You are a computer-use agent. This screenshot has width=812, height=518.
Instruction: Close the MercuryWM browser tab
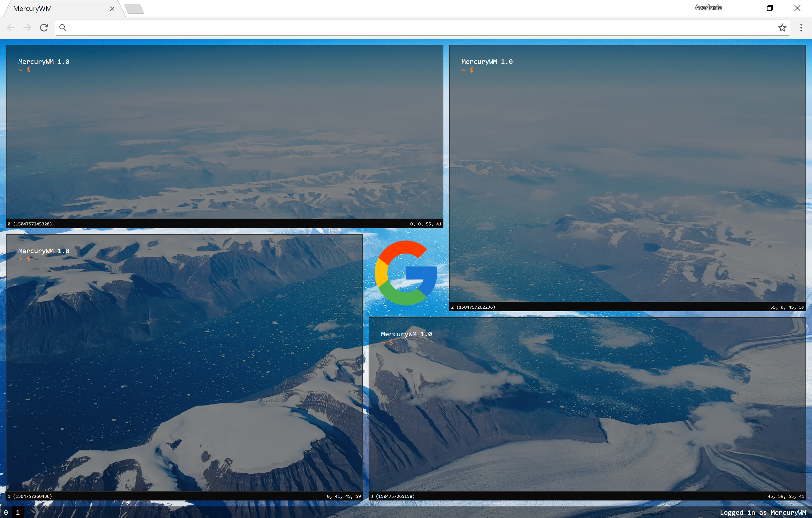click(112, 9)
